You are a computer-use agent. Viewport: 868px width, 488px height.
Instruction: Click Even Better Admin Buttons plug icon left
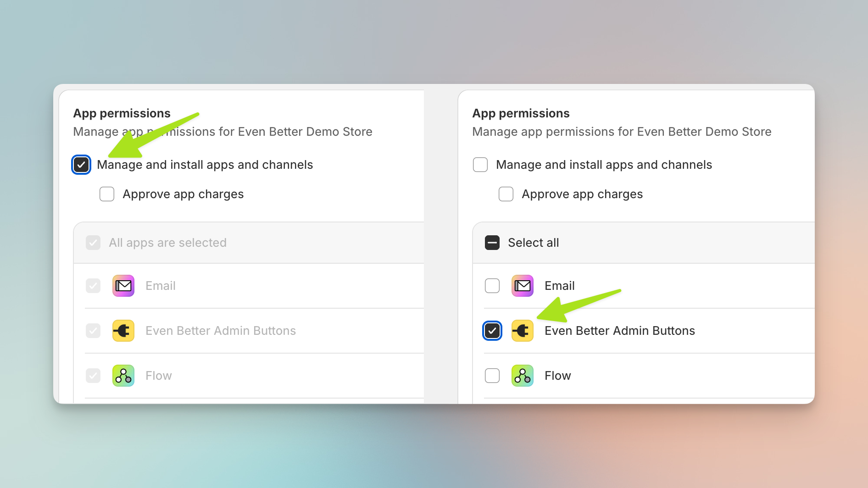point(123,331)
